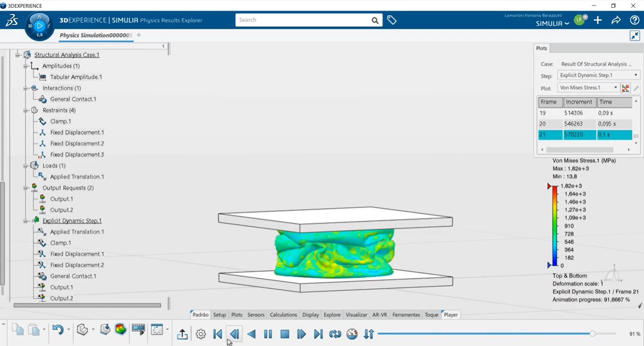Collapse the Structural Analysis Case.1 node
Screen dimensions: 644x346
pos(17,55)
